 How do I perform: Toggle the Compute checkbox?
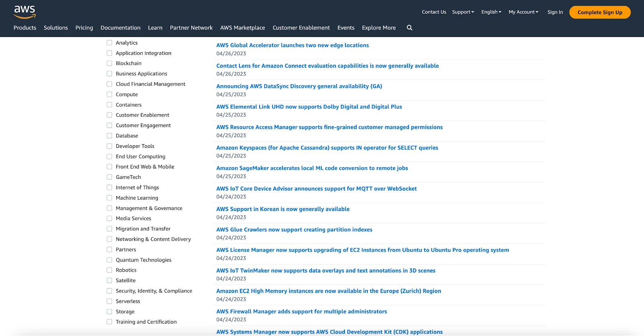(x=109, y=94)
